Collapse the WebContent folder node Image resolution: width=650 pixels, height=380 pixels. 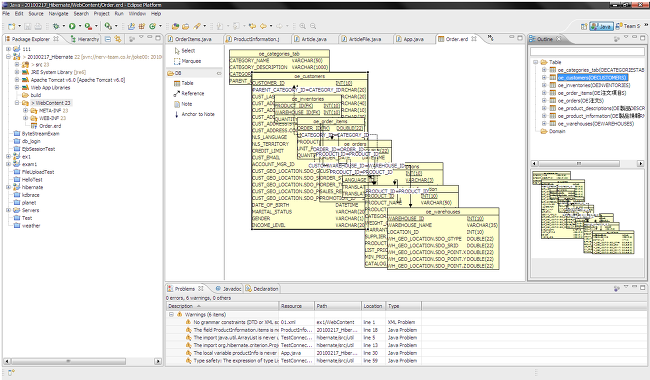[17, 103]
